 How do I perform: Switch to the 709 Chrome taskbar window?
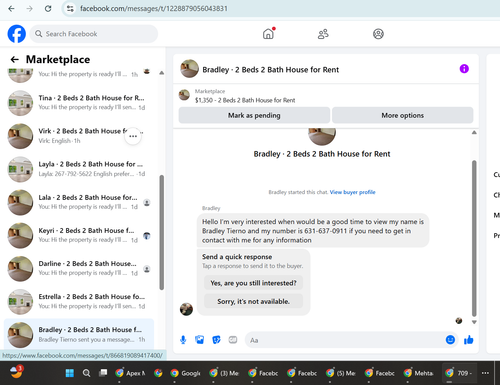(x=459, y=373)
